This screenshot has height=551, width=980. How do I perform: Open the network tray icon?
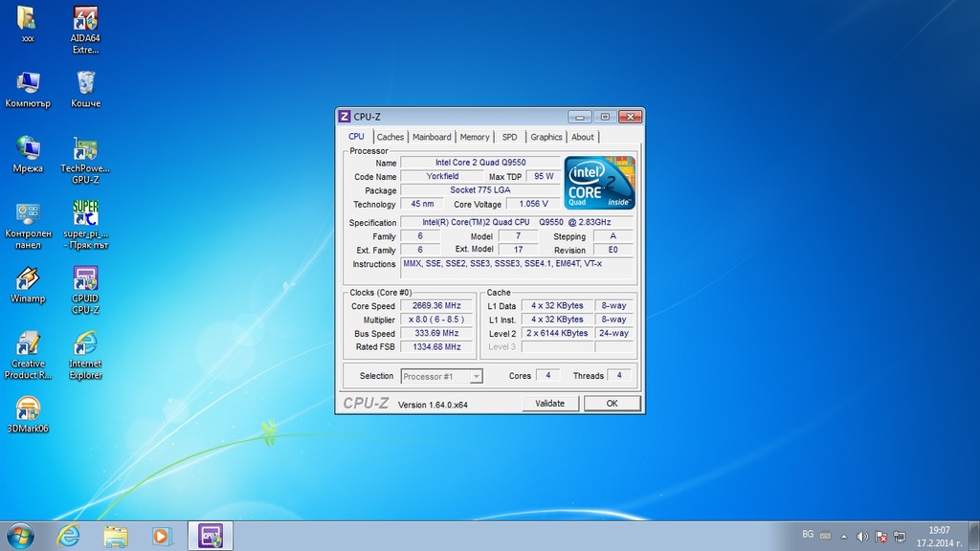click(900, 536)
